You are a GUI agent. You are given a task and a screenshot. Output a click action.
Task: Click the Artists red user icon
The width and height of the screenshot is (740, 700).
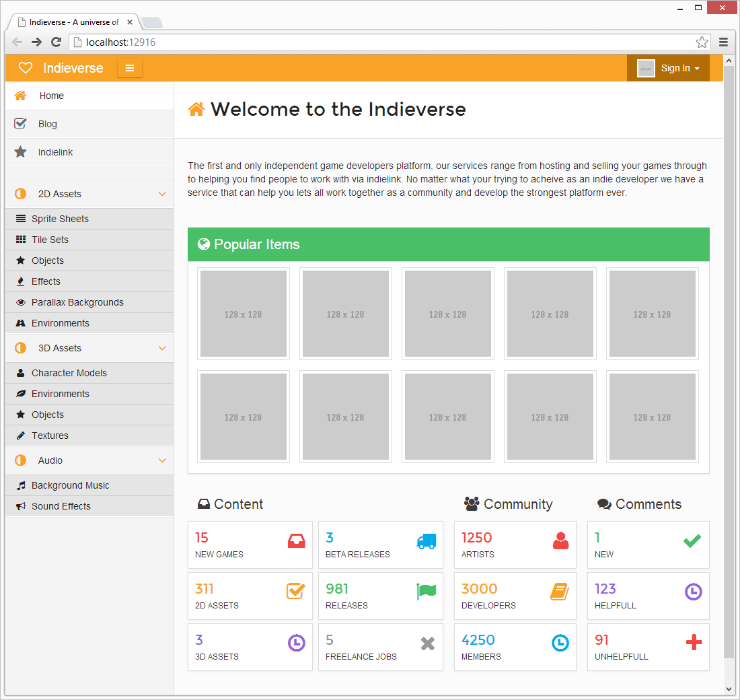pos(560,541)
